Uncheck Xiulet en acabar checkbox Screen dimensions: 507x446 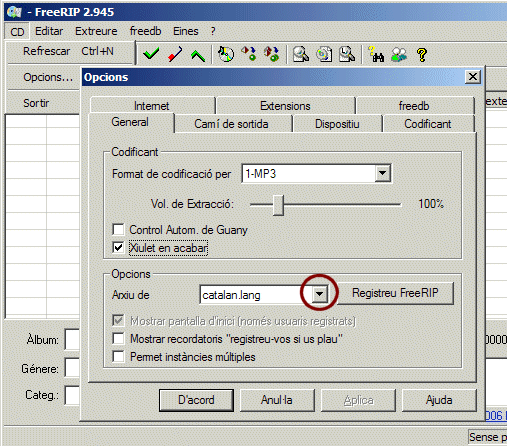(118, 248)
